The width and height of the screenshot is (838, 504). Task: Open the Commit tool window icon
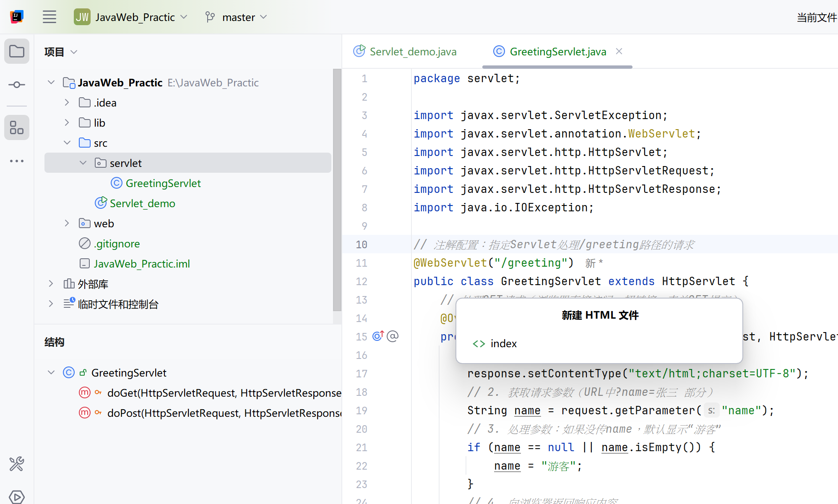tap(17, 85)
